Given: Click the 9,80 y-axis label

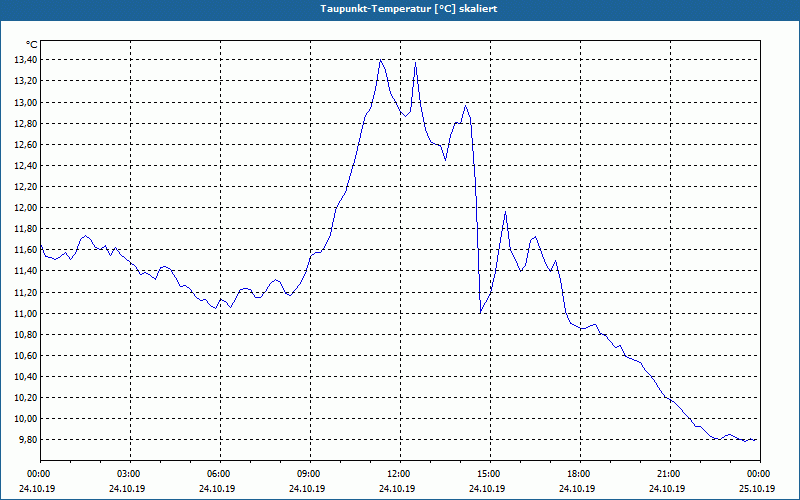Looking at the screenshot, I should [27, 439].
